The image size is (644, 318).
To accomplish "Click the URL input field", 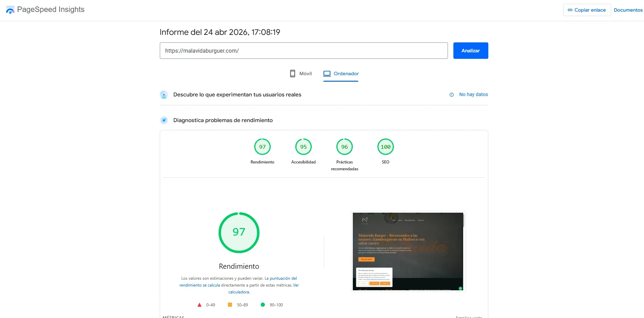I will (304, 51).
